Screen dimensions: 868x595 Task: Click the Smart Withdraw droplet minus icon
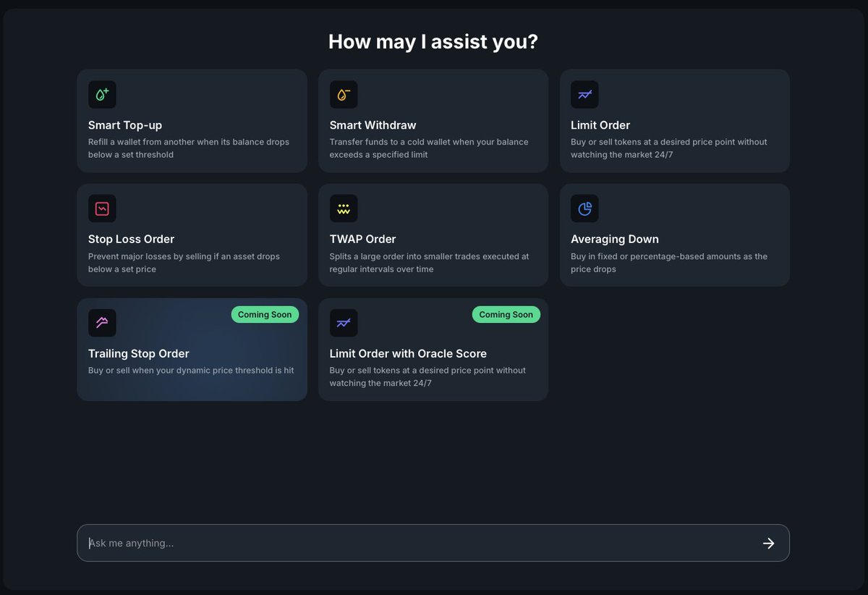coord(344,95)
